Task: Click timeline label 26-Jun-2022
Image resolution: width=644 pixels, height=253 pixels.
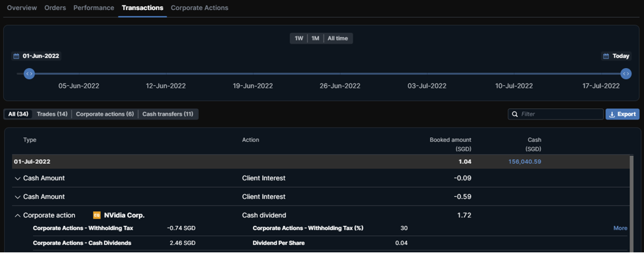Action: 340,86
